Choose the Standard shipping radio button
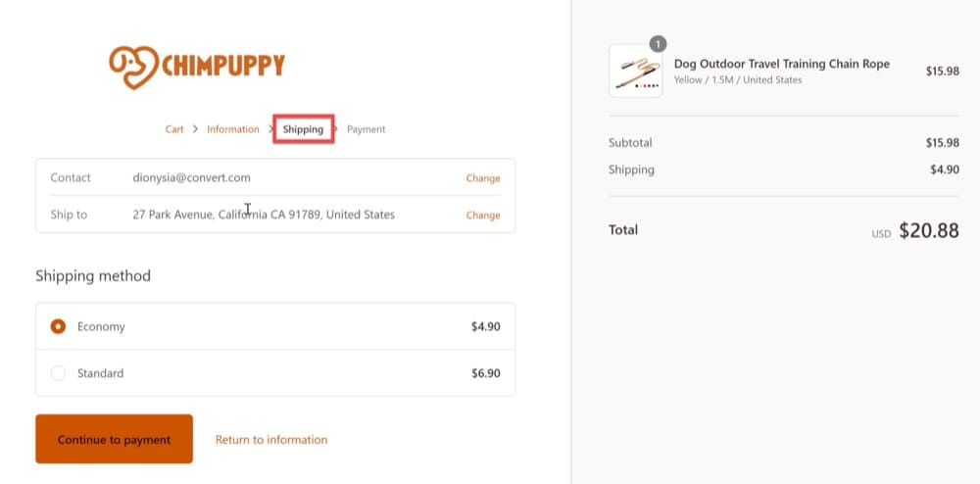Viewport: 980px width, 484px height. pyautogui.click(x=58, y=373)
